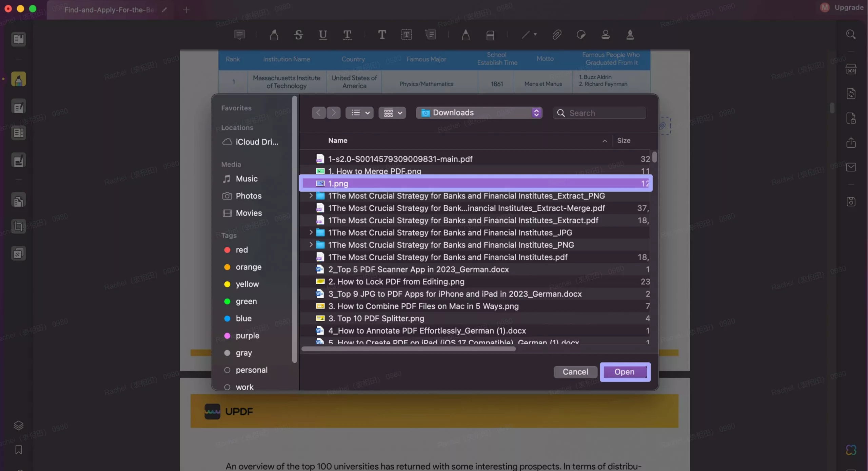The width and height of the screenshot is (868, 471).
Task: Open the line tool options arrow
Action: point(535,34)
